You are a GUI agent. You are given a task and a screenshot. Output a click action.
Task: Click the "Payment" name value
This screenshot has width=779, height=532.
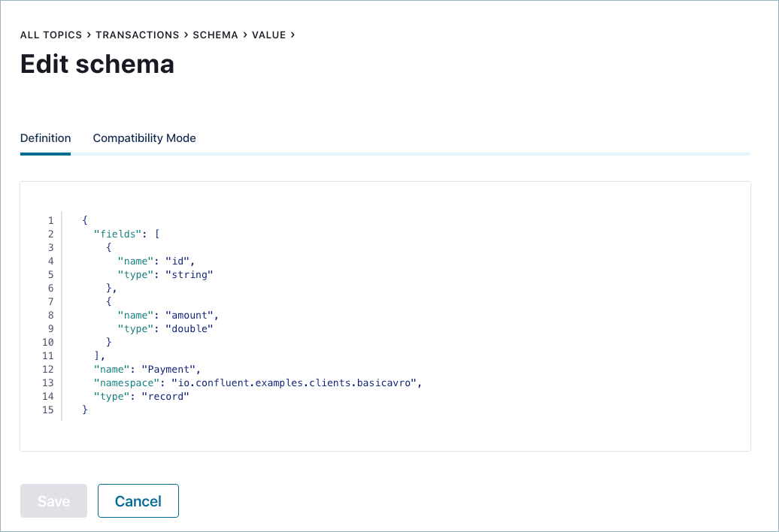pyautogui.click(x=174, y=370)
